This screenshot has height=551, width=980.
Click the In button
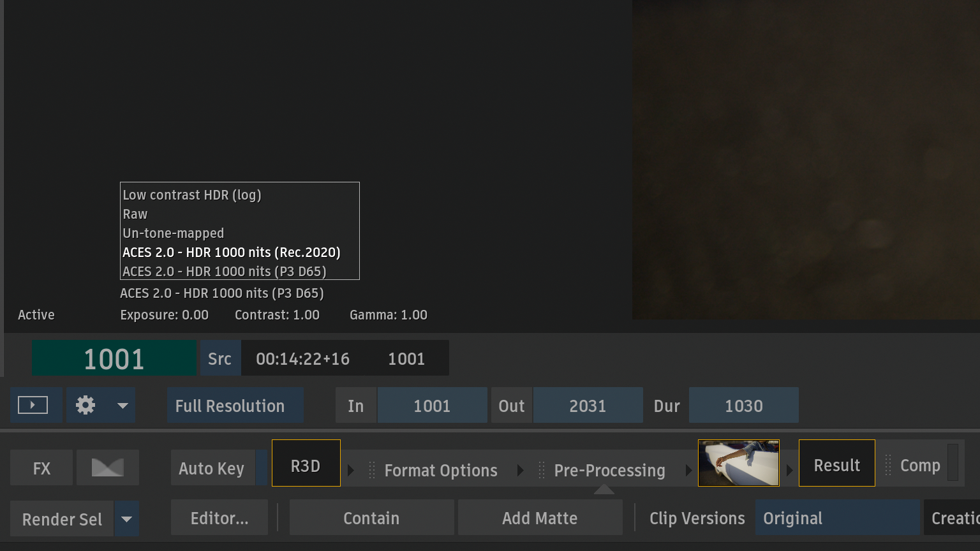tap(356, 406)
